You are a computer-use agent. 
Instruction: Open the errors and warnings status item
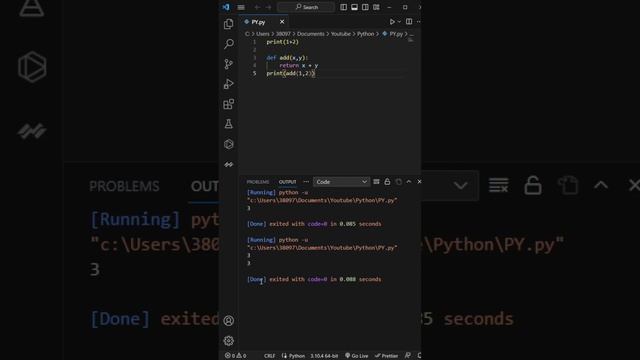tap(236, 356)
